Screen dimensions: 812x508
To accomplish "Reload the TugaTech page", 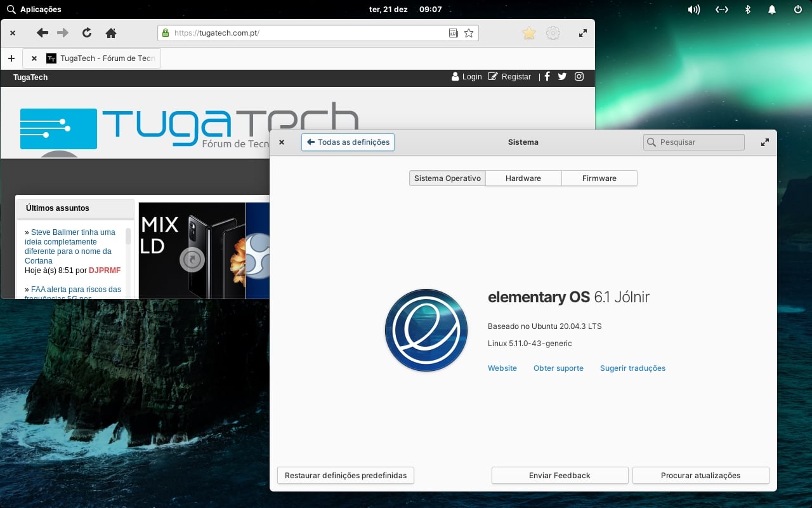I will (x=87, y=33).
